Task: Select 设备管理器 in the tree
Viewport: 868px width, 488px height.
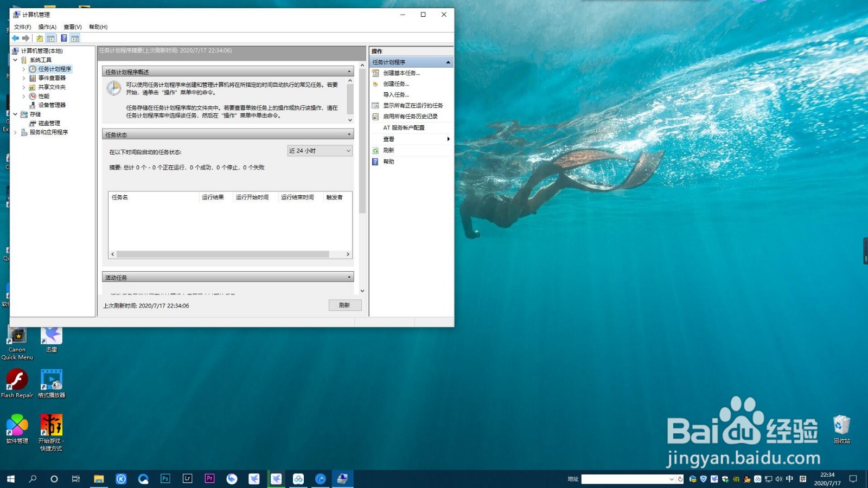Action: [52, 105]
